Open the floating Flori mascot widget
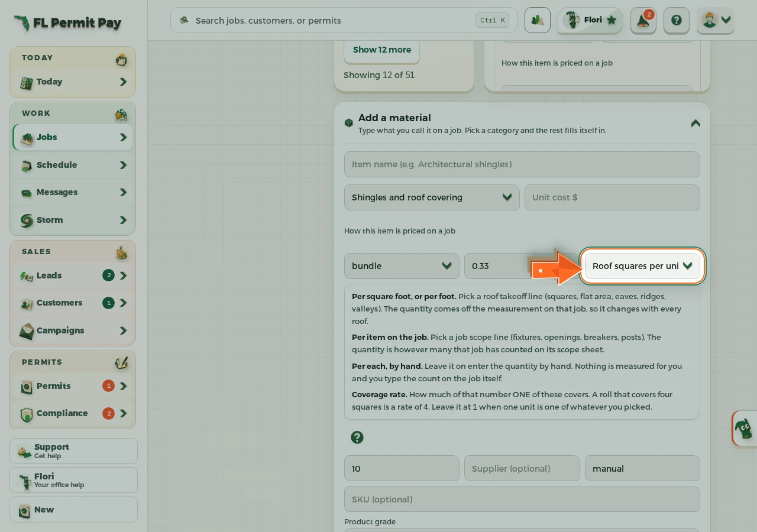The width and height of the screenshot is (757, 532). pyautogui.click(x=744, y=428)
